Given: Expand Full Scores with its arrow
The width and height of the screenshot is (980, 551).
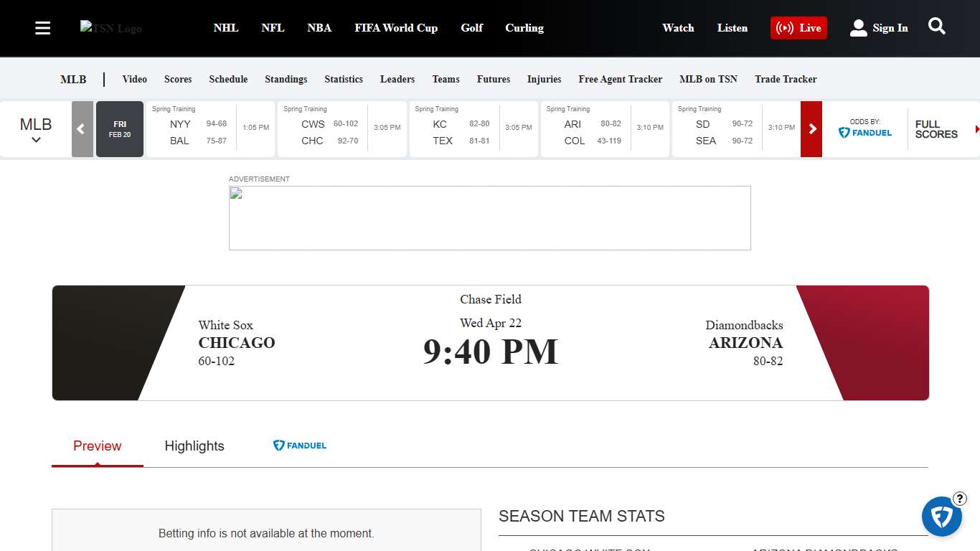Looking at the screenshot, I should tap(976, 130).
